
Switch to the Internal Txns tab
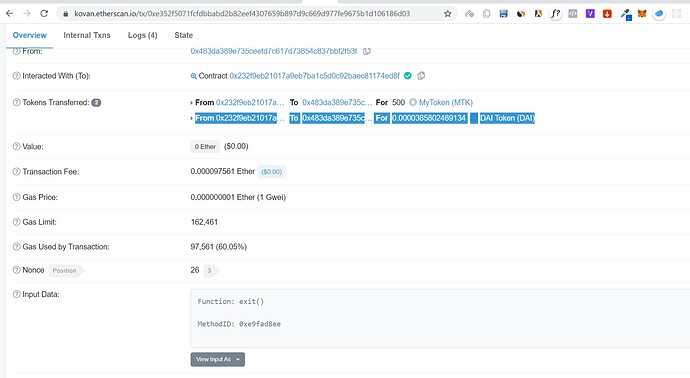point(87,35)
